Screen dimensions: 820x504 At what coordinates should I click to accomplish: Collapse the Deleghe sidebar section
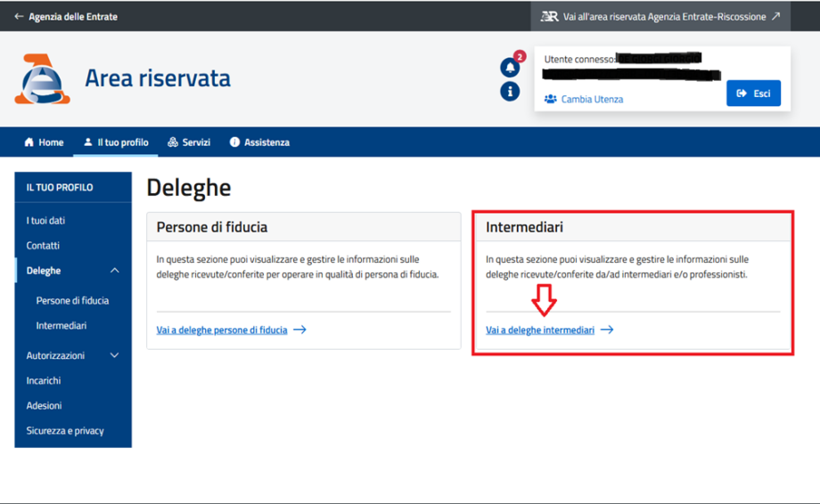114,271
